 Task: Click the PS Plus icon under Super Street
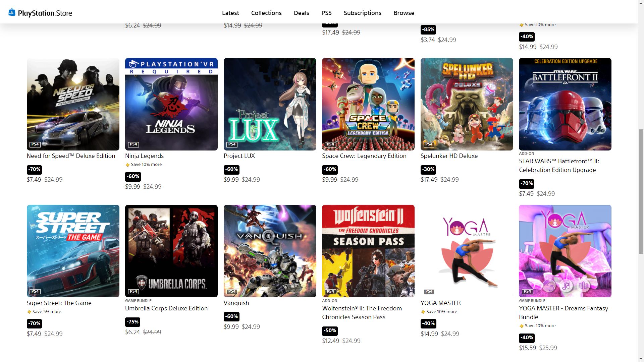pyautogui.click(x=29, y=312)
